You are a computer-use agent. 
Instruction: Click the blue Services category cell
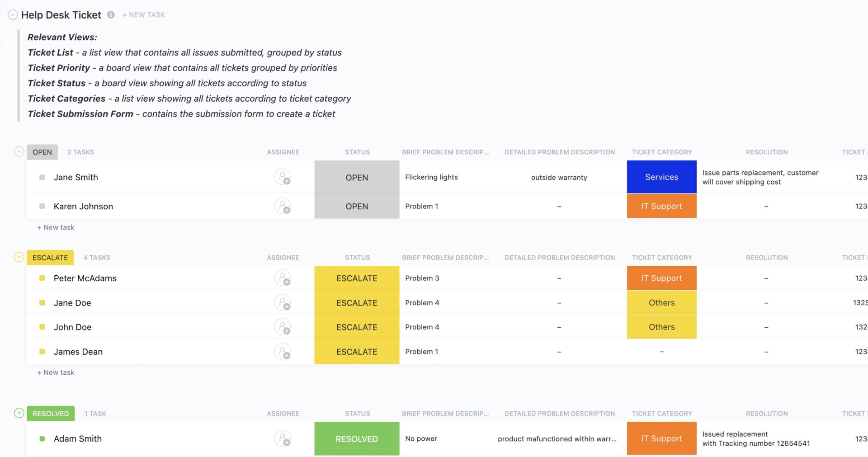[661, 177]
